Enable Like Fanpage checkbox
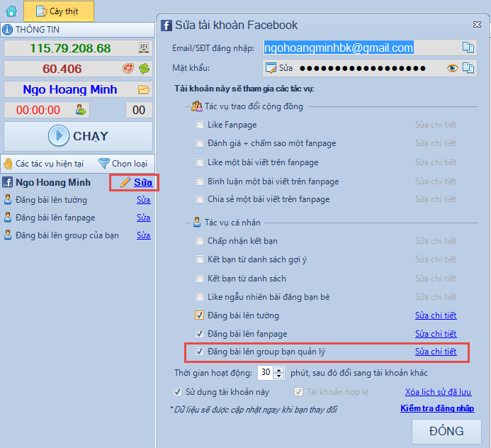Viewport: 491px width, 448px height. click(199, 125)
